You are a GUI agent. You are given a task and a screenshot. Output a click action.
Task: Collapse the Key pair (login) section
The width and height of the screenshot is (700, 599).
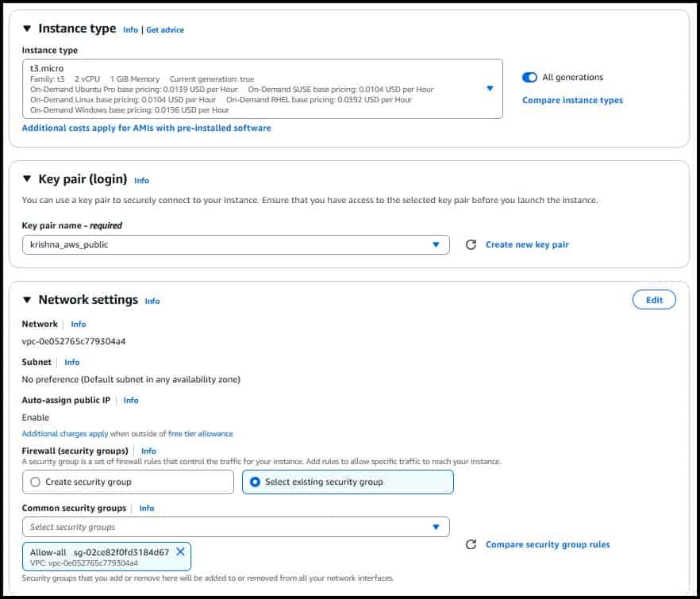click(x=29, y=180)
